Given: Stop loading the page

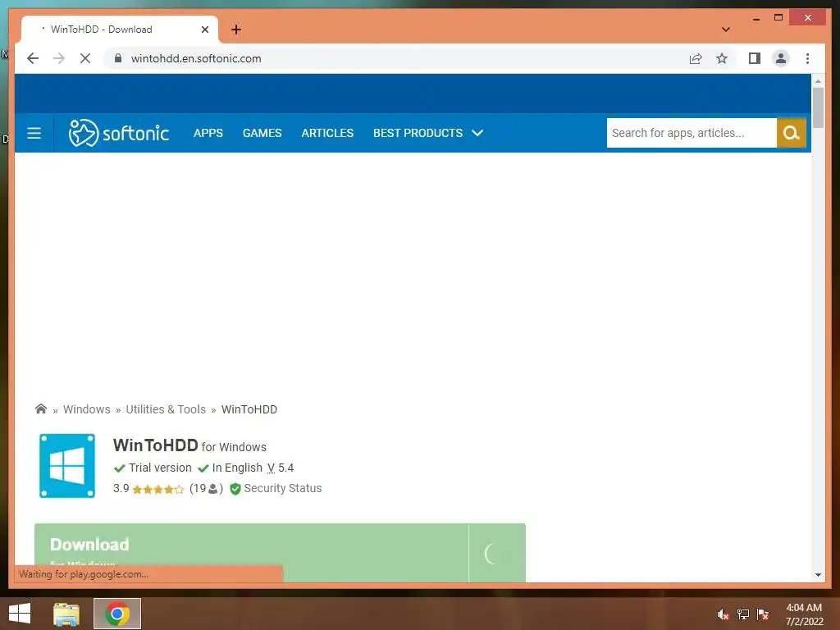Looking at the screenshot, I should pos(85,58).
